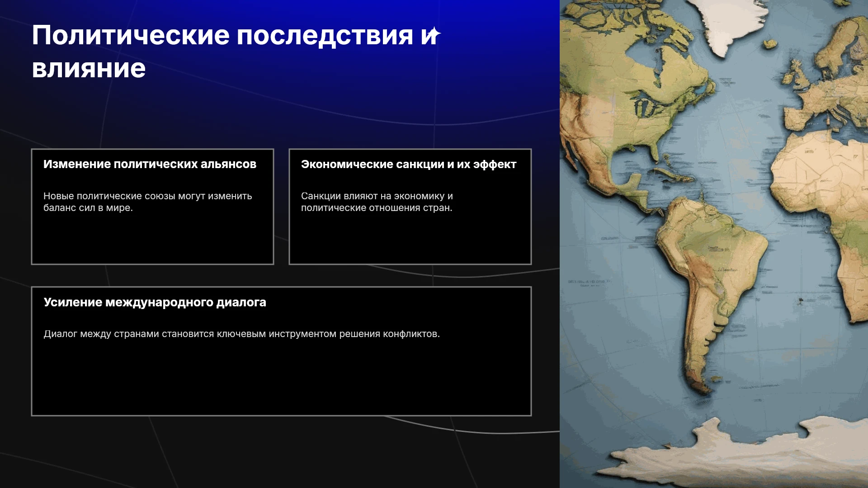Click text "Новые политические союзы могут изменить"
Viewport: 868px width, 488px height.
pyautogui.click(x=148, y=196)
